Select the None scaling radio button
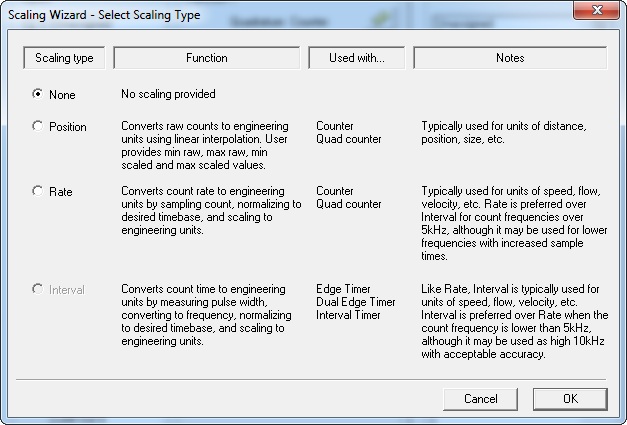Image resolution: width=627 pixels, height=425 pixels. click(x=38, y=94)
